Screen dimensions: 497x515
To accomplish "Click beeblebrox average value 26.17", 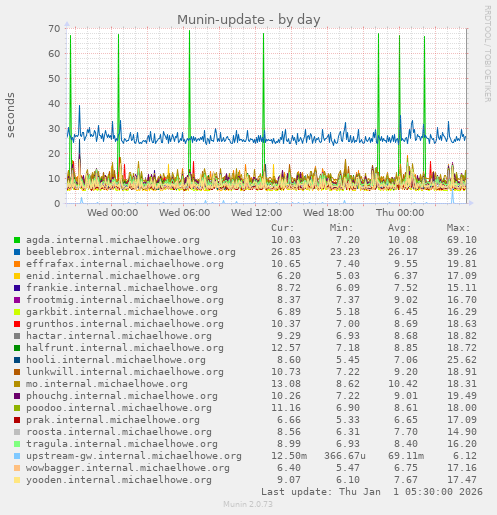I will coord(403,252).
